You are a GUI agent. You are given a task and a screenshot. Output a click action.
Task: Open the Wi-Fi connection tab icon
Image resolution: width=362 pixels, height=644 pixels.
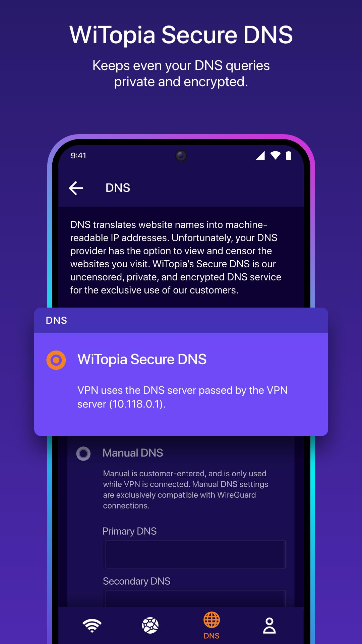[92, 626]
